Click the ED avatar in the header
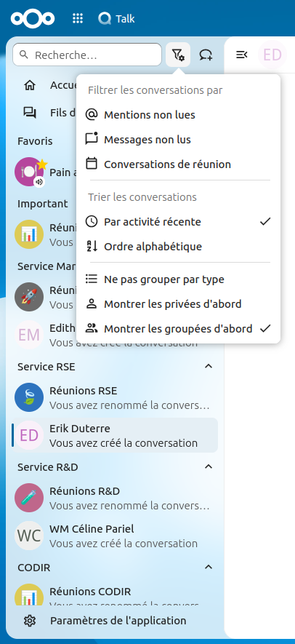Image resolution: width=295 pixels, height=644 pixels. 272,55
